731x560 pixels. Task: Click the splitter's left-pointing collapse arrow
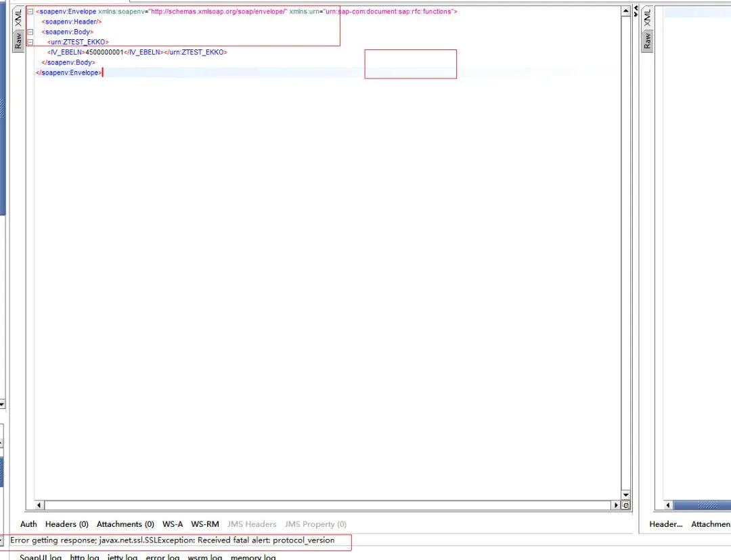pyautogui.click(x=636, y=8)
